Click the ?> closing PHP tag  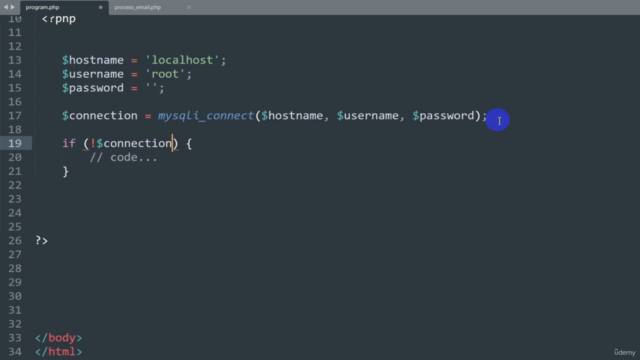tap(42, 241)
